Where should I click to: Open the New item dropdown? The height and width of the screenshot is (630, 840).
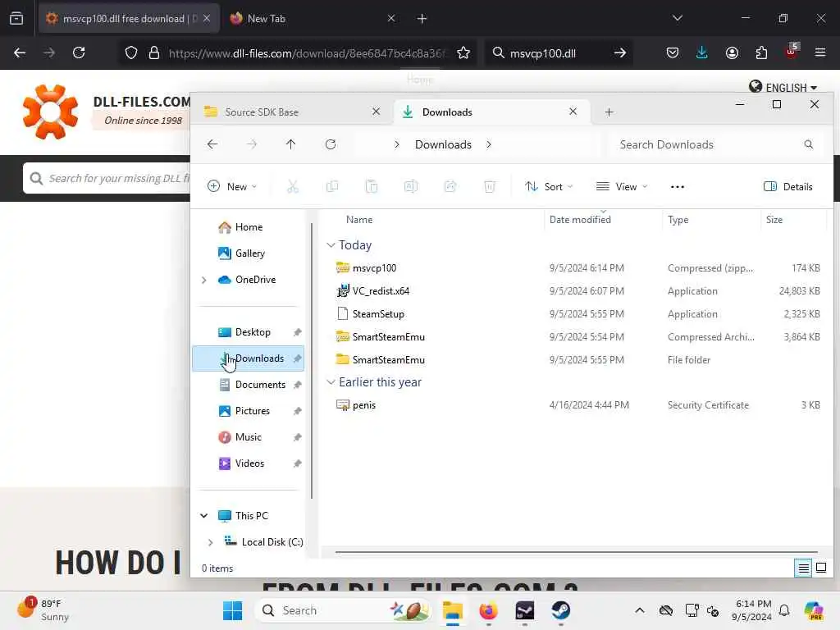232,186
